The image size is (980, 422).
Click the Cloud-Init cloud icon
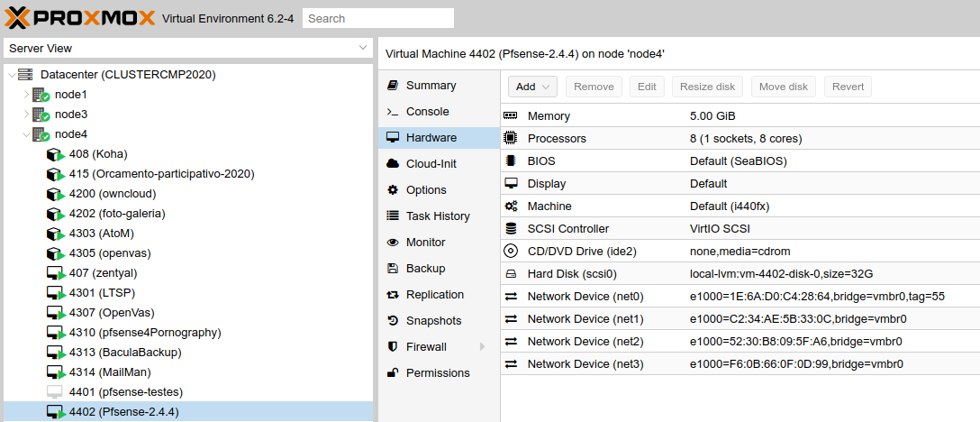393,163
